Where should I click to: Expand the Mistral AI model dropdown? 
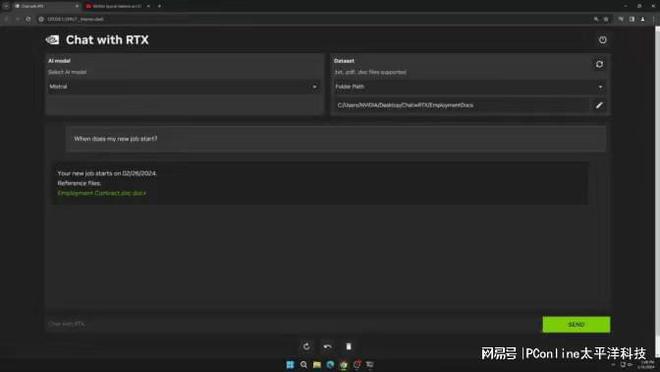[184, 86]
